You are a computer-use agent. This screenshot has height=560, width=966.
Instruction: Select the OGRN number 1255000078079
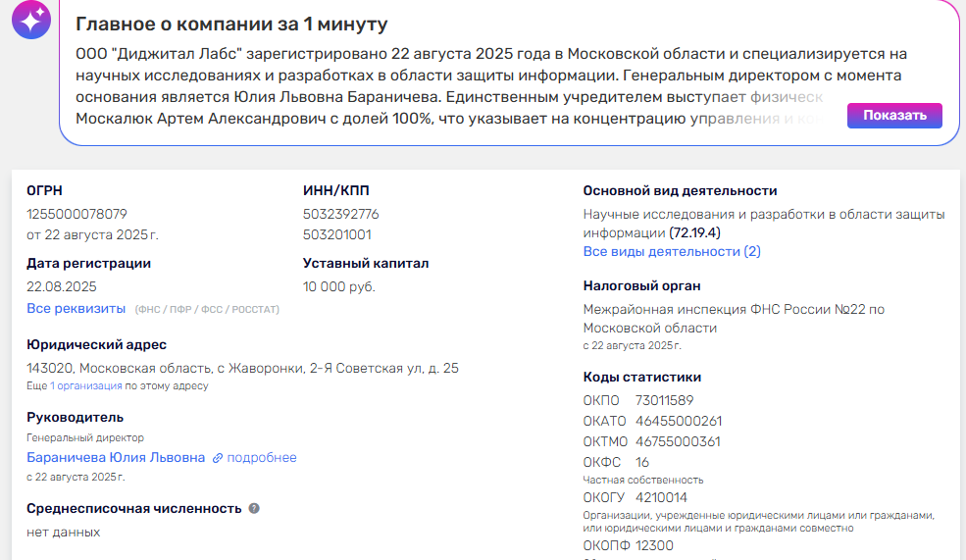[76, 214]
